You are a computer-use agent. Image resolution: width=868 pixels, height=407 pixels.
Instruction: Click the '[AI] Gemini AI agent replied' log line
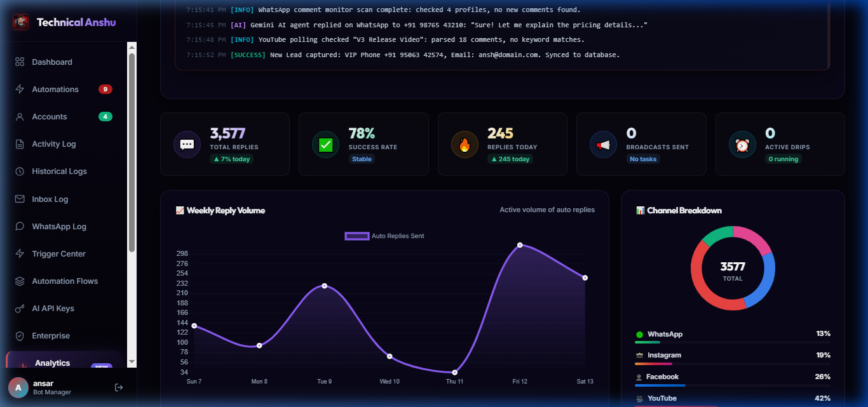click(417, 25)
